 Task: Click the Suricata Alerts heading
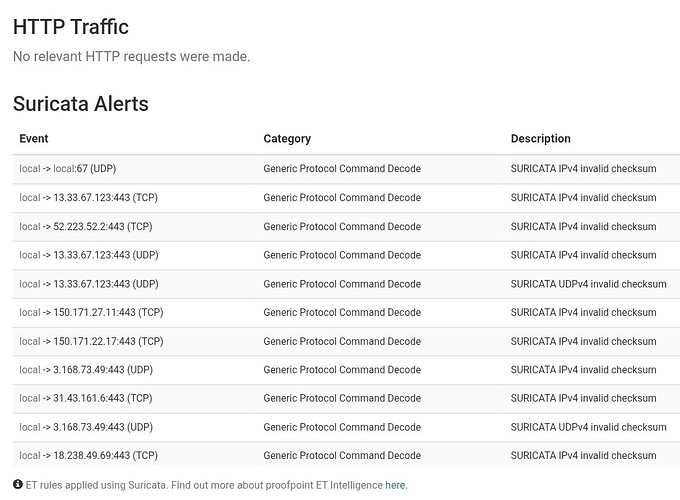coord(81,103)
